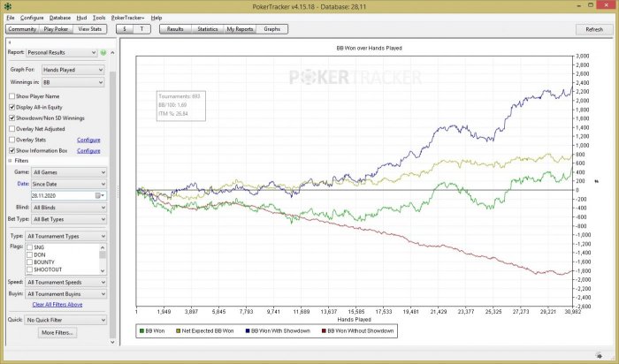Click the date input field showing 28.11.2020

tap(63, 195)
